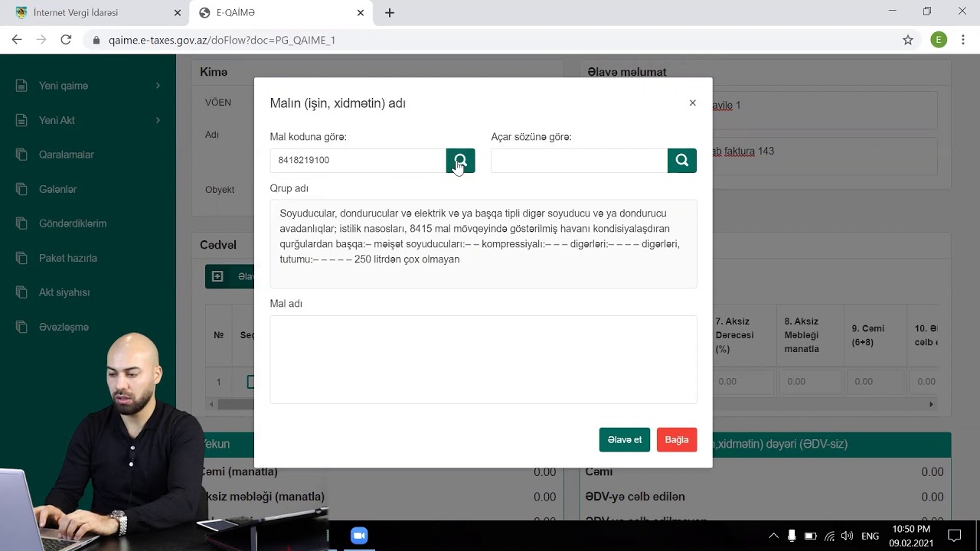The width and height of the screenshot is (980, 551).
Task: Open Yeni Akt sidebar menu
Action: [x=88, y=120]
